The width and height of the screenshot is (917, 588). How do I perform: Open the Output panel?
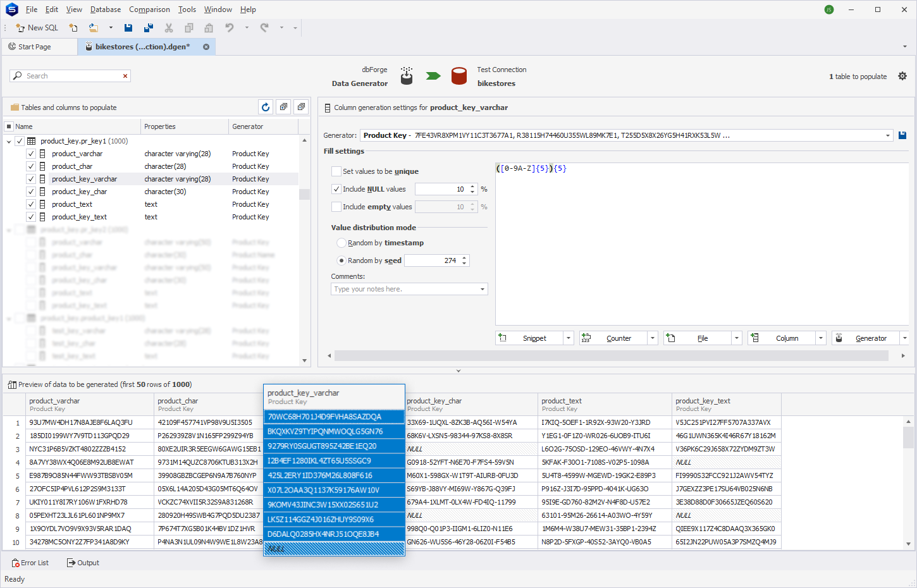83,563
